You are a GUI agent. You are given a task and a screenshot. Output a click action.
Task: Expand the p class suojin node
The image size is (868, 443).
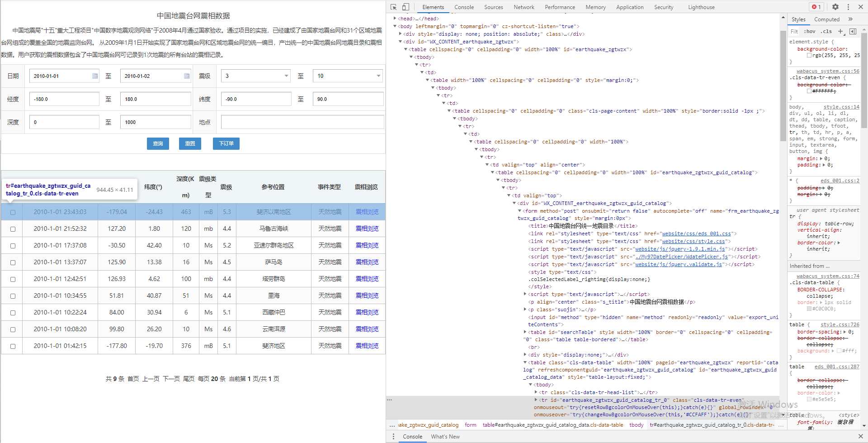[x=525, y=310]
